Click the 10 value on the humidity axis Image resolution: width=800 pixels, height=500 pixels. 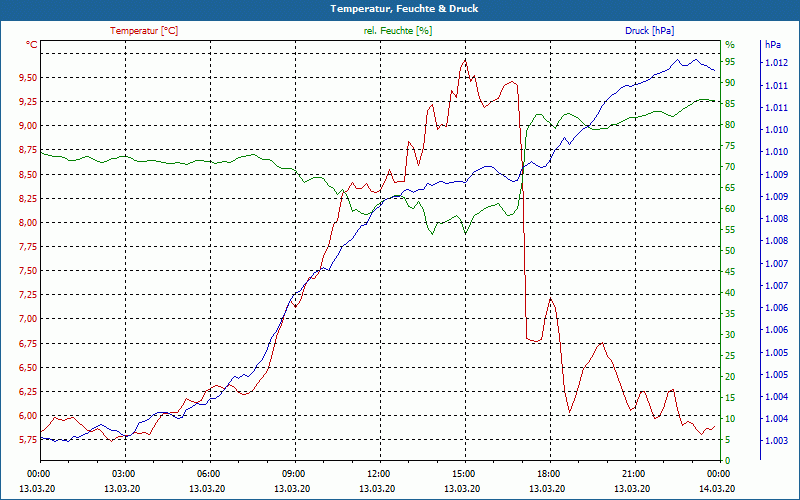(x=730, y=419)
